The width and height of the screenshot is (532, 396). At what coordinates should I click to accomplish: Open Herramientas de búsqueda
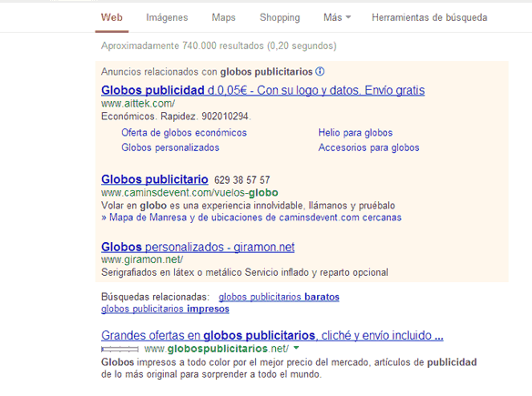(x=430, y=17)
